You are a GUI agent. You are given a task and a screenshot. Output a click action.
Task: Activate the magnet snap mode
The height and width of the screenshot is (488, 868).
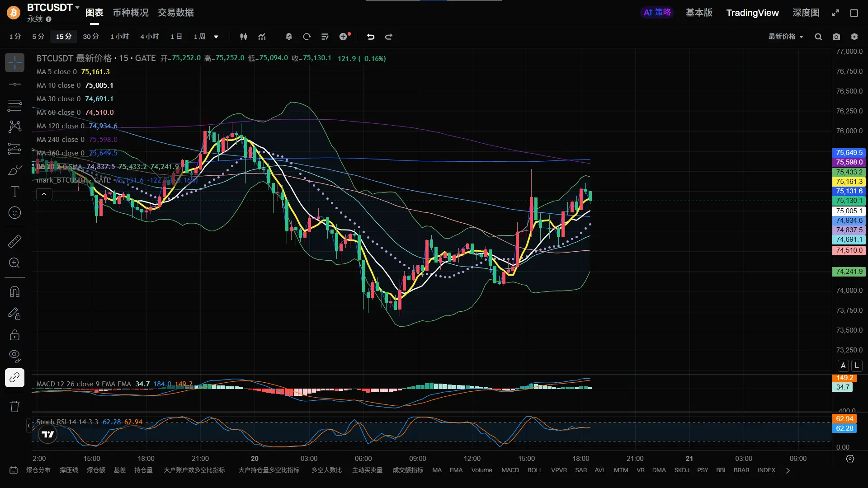(14, 292)
